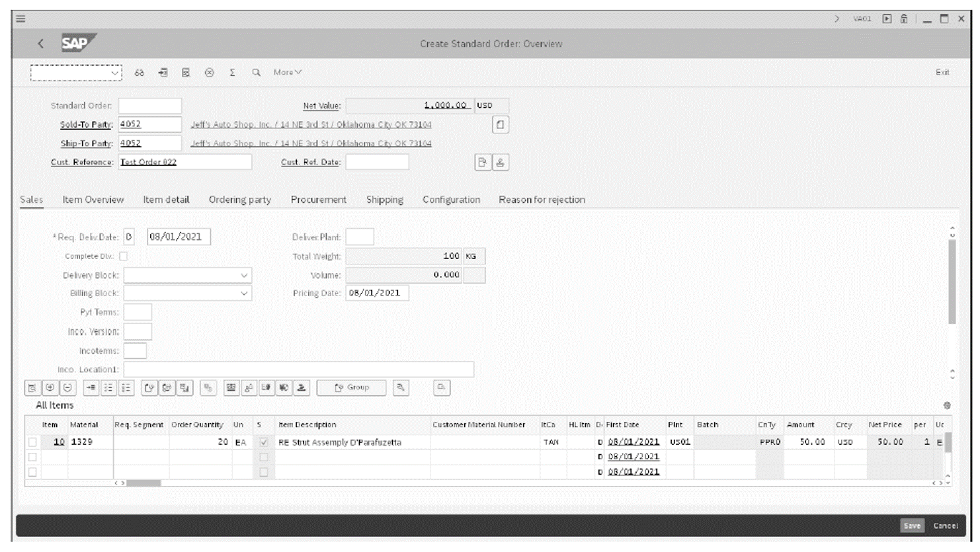Switch to the Item Overview tab

pos(93,199)
